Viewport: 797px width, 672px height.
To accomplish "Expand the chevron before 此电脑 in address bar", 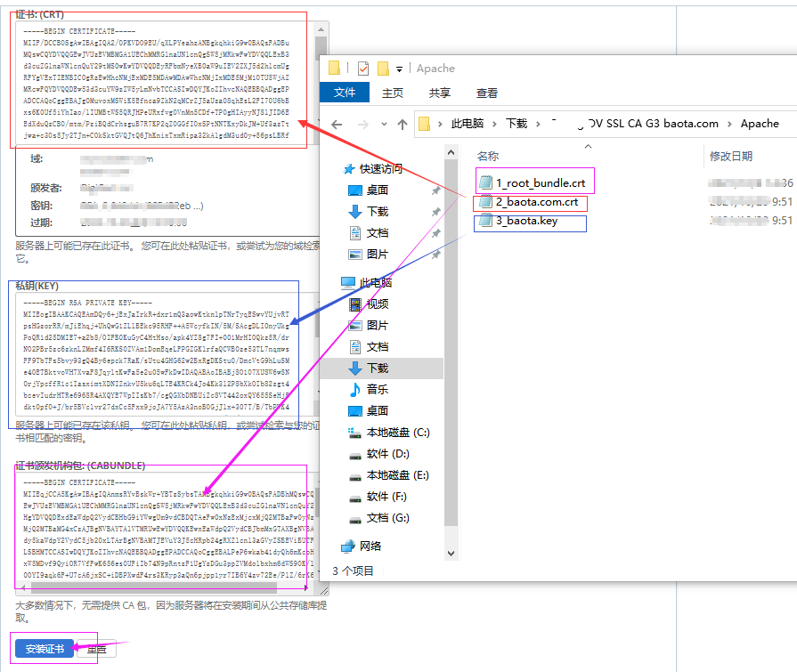I will 440,124.
